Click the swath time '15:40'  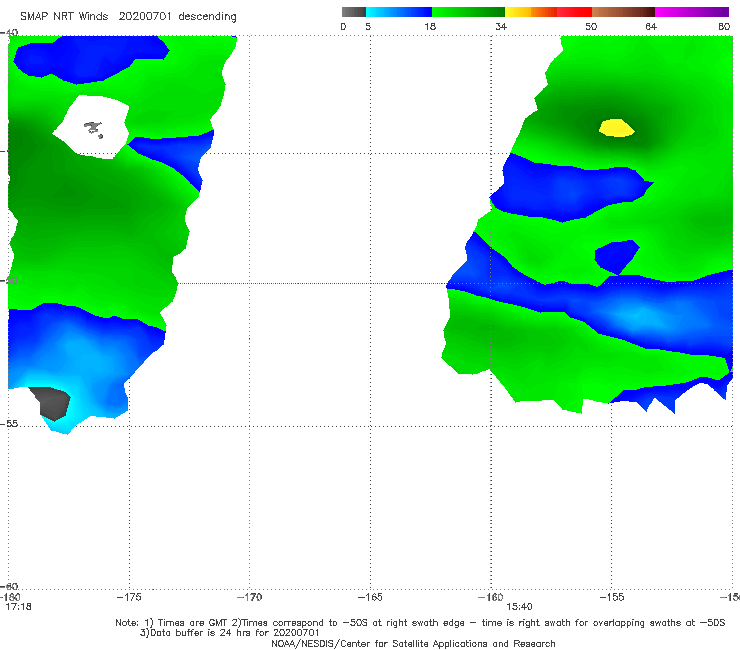pos(519,607)
